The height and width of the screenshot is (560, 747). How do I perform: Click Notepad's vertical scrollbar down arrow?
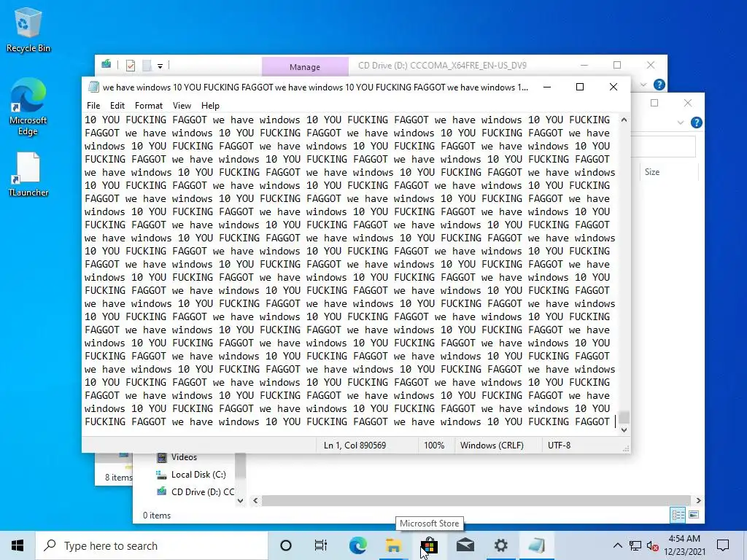point(624,430)
